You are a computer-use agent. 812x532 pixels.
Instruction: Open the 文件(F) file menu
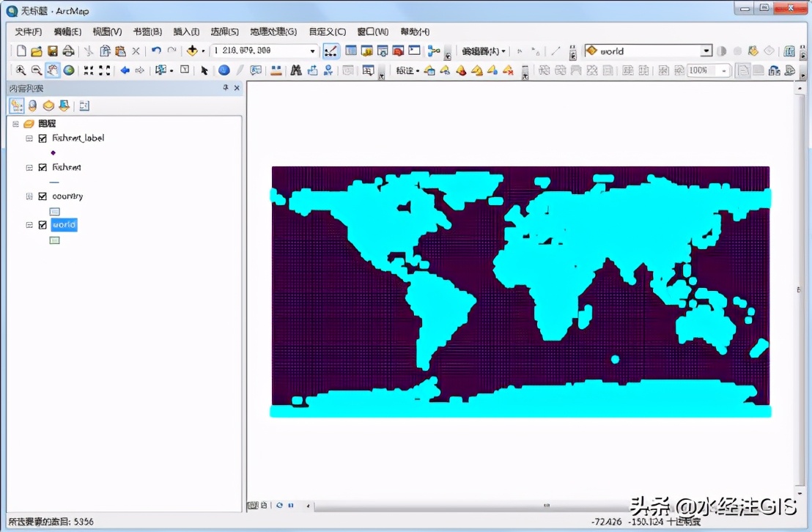click(x=29, y=32)
